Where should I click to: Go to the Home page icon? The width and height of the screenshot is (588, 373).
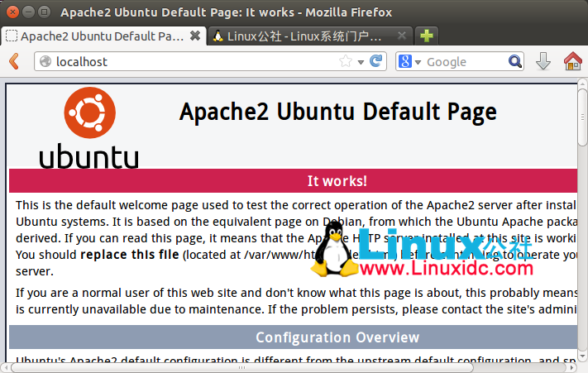572,61
